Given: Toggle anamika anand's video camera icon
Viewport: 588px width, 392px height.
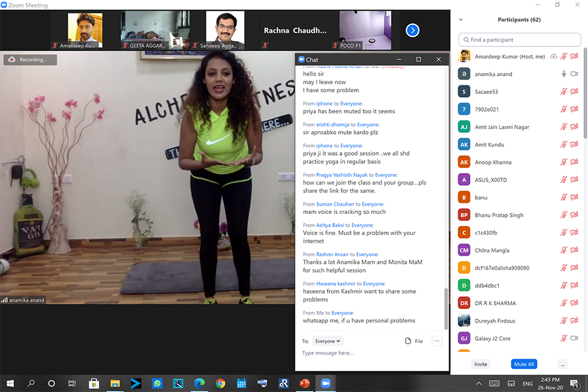Looking at the screenshot, I should point(574,74).
